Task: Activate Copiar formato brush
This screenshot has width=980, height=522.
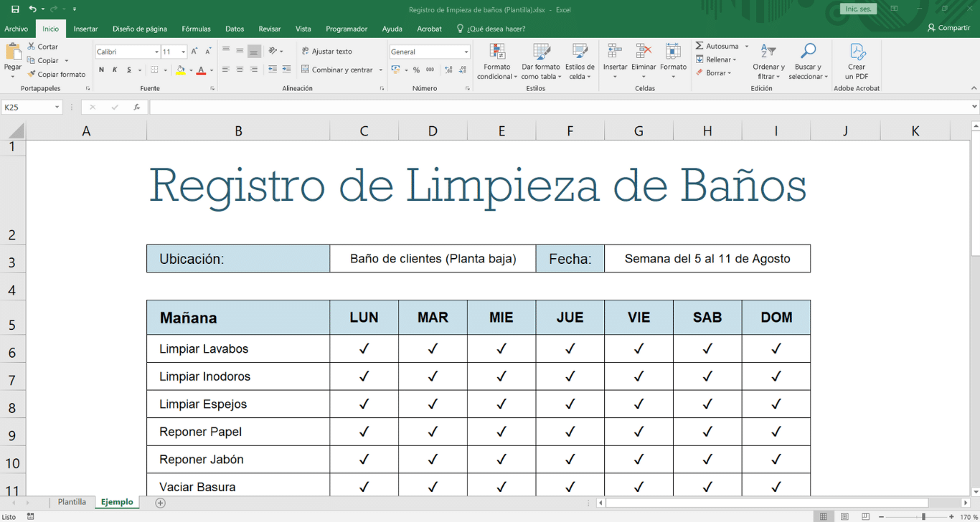Action: (x=56, y=74)
